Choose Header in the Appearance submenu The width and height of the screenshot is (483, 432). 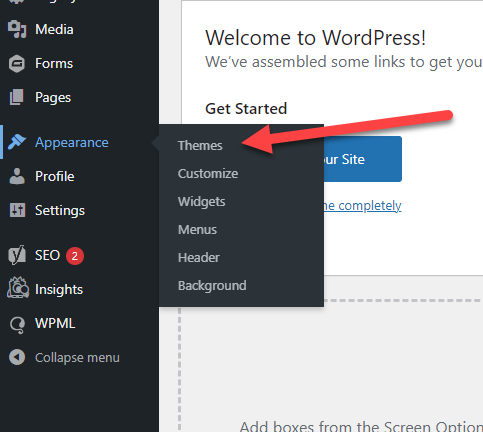coord(199,258)
